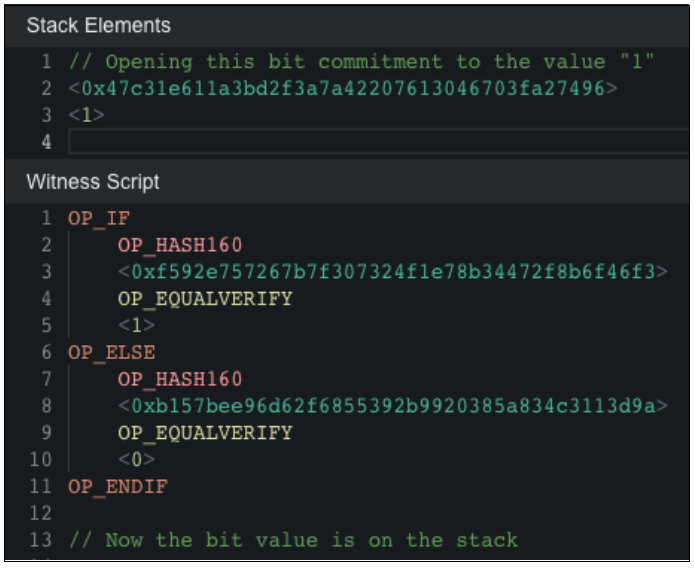Select the 0xf592e757267b hash on line 3
Viewport: 695px width, 579px height.
point(392,272)
